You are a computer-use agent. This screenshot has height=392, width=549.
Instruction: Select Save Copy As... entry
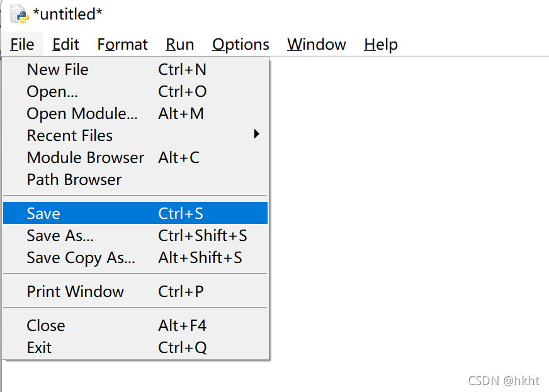pos(81,258)
